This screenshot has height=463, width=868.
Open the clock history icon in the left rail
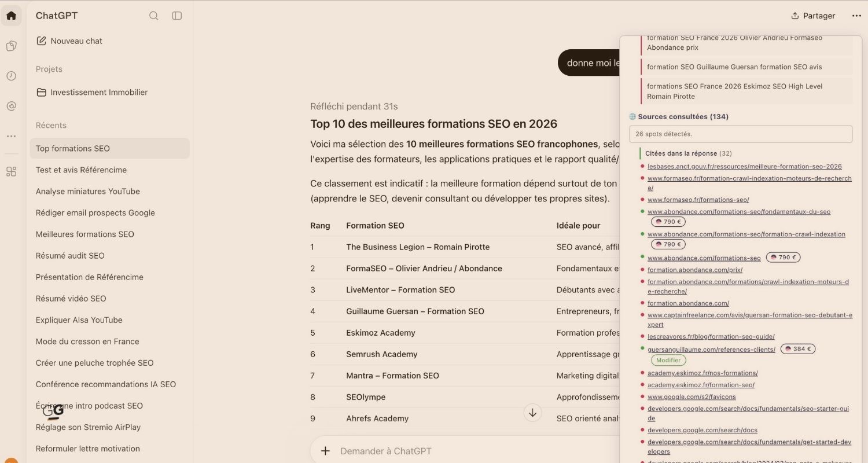(11, 76)
